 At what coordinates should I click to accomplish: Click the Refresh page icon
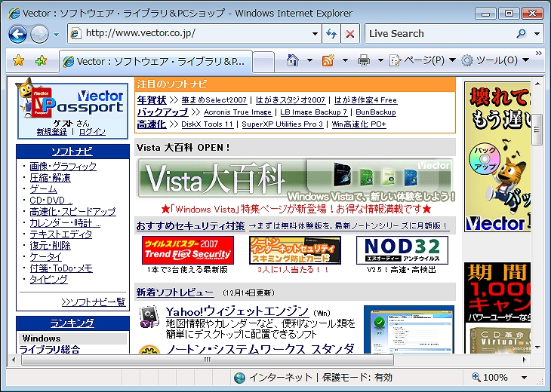(331, 34)
